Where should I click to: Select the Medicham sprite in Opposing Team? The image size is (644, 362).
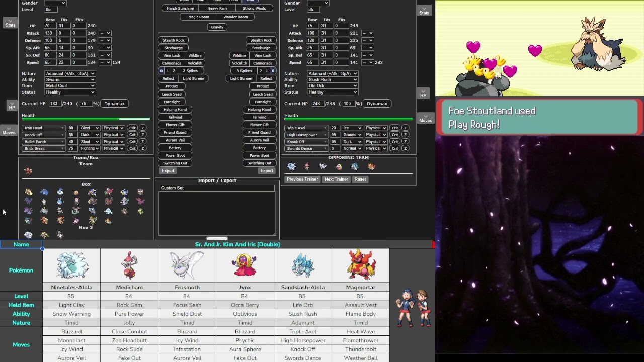tap(307, 167)
